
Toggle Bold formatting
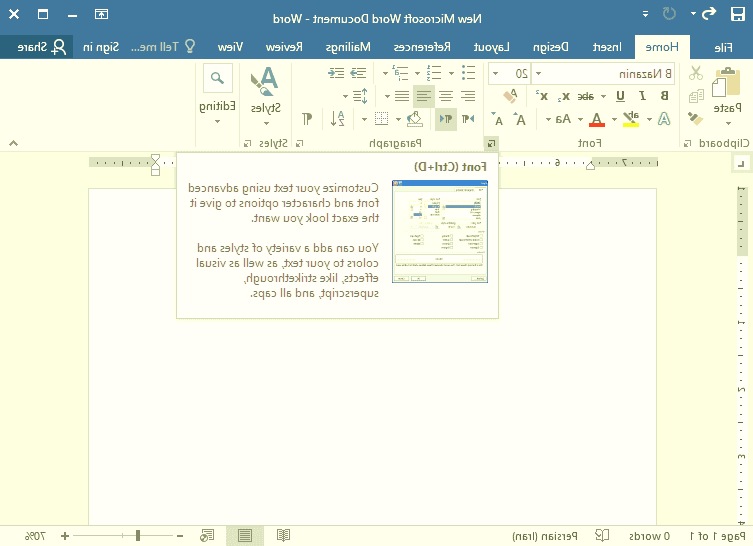pyautogui.click(x=664, y=96)
